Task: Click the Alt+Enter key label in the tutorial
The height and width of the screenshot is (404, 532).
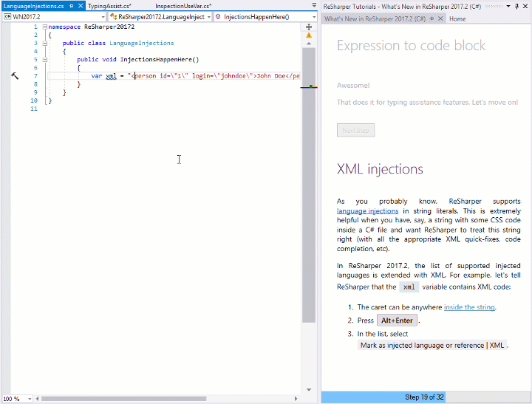Action: (397, 321)
